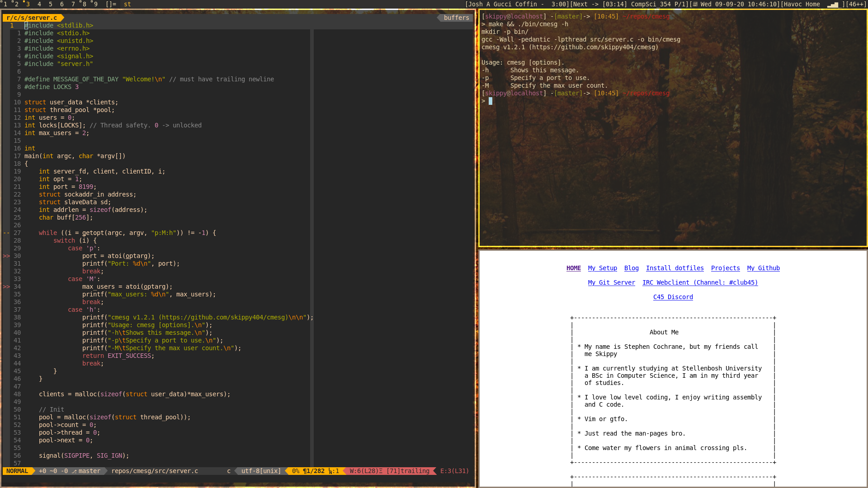Click the dwm tiling layout symbol
868x488 pixels.
pos(111,5)
